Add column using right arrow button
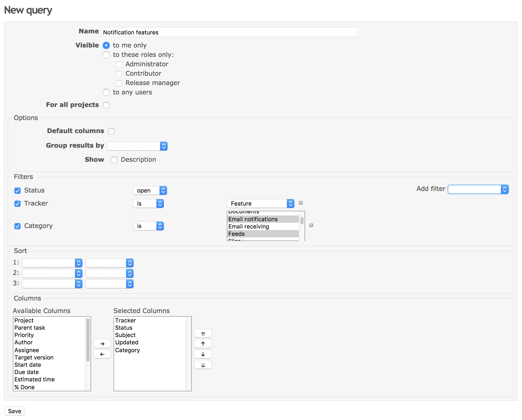Screen dimensions: 522x420 (102, 344)
